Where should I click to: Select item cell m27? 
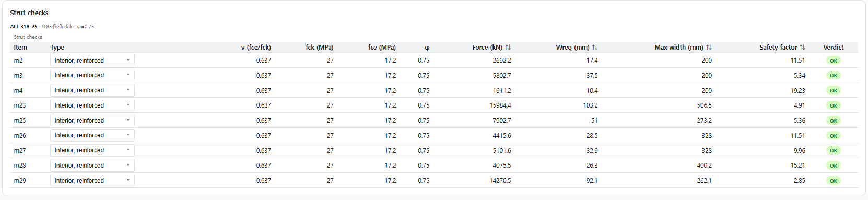tap(20, 151)
